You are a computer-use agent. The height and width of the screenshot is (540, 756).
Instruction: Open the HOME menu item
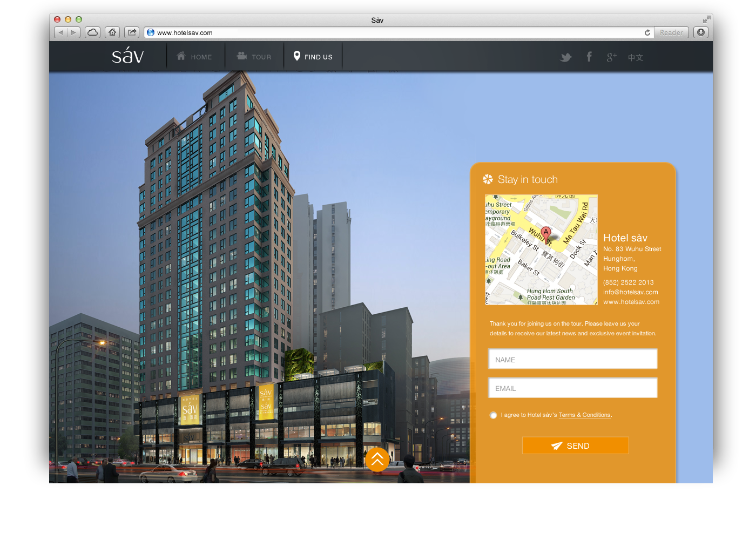(x=195, y=57)
